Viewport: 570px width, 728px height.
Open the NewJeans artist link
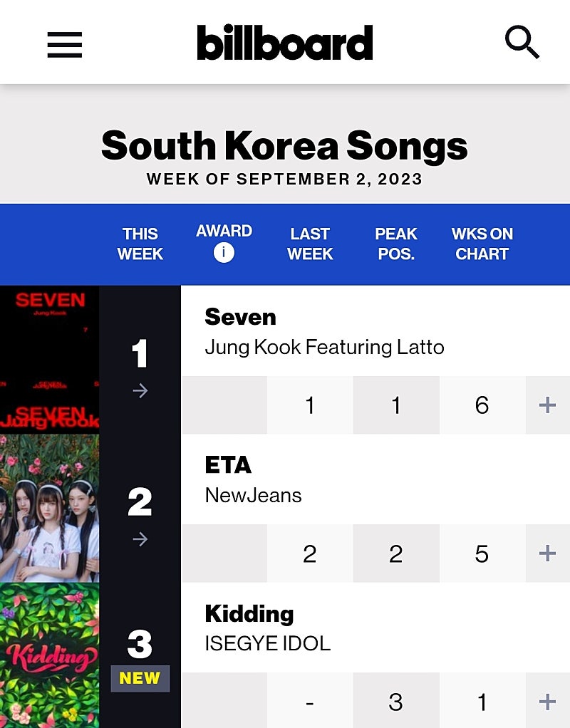point(253,496)
